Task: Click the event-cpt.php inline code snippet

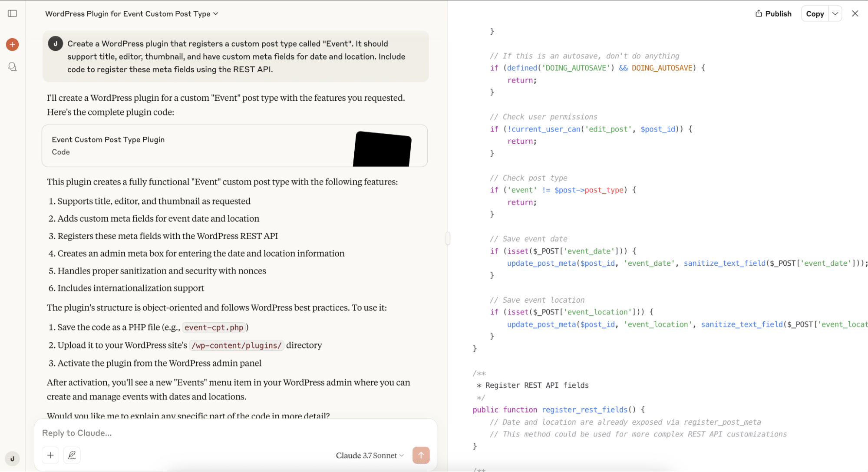Action: tap(214, 327)
